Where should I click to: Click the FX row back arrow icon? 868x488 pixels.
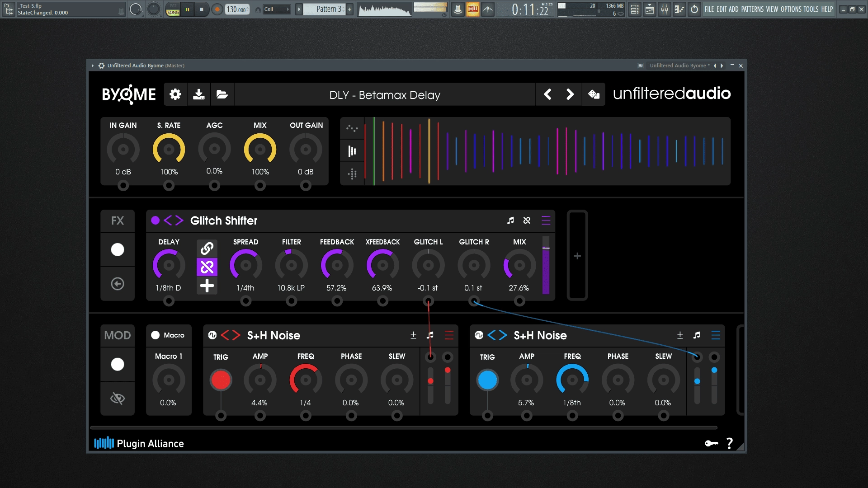[x=118, y=284]
